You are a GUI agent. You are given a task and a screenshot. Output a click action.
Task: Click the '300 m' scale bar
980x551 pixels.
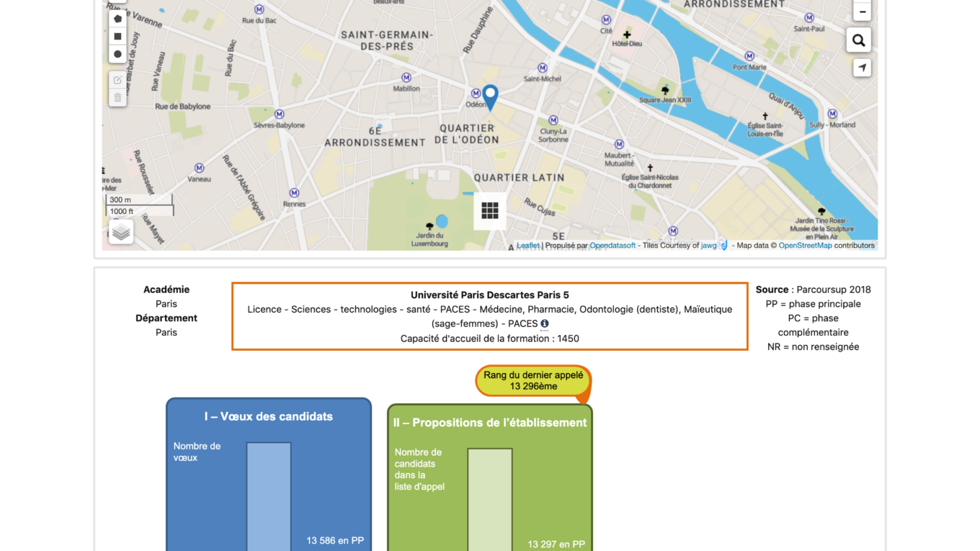(140, 200)
